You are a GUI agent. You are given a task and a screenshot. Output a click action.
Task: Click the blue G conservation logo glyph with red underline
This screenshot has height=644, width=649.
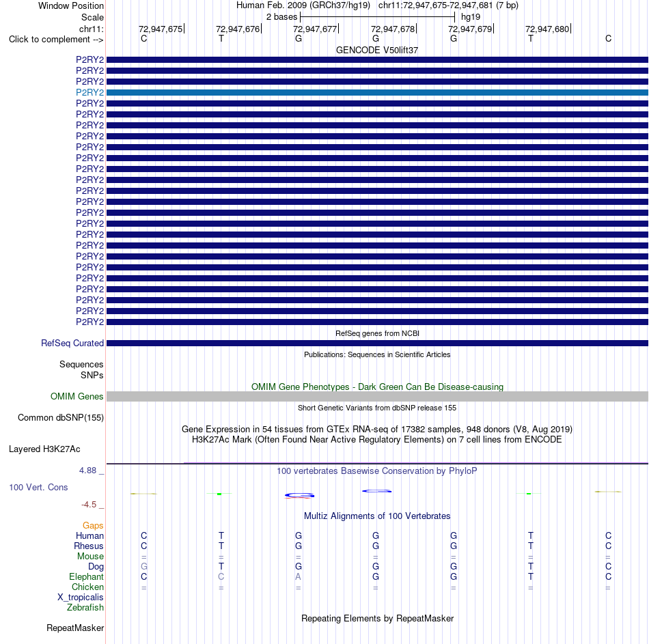[x=299, y=495]
